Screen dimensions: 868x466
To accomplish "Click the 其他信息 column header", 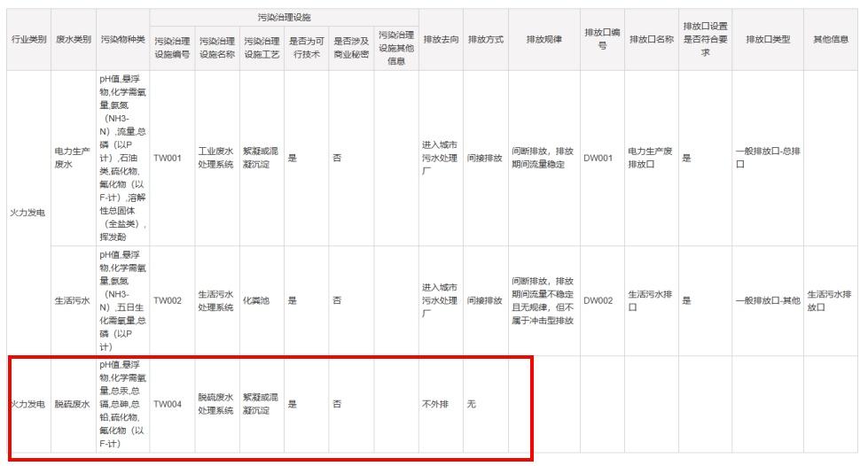I will coord(831,39).
